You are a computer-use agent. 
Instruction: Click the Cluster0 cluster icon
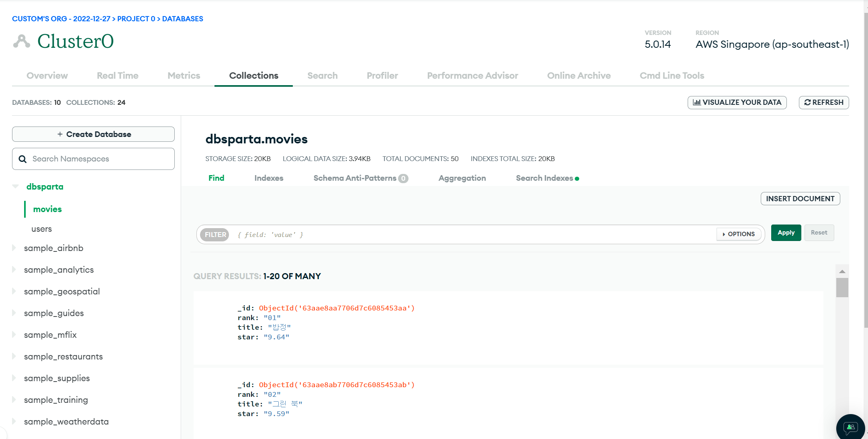(22, 41)
